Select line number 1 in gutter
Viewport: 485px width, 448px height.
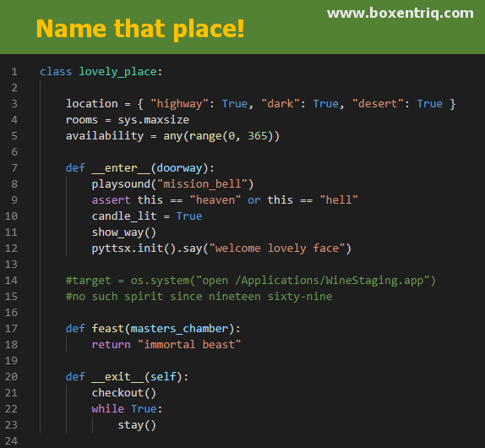[14, 72]
